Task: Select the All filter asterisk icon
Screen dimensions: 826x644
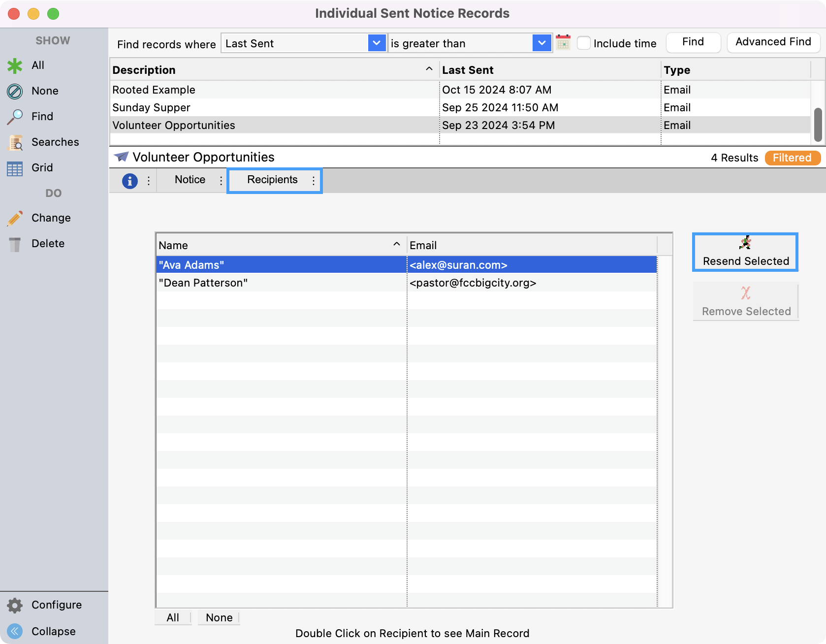Action: coord(14,65)
